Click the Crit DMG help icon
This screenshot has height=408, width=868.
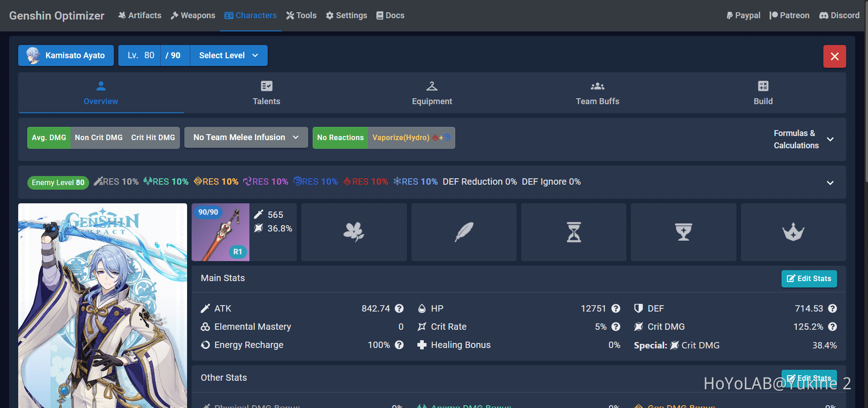coord(832,327)
